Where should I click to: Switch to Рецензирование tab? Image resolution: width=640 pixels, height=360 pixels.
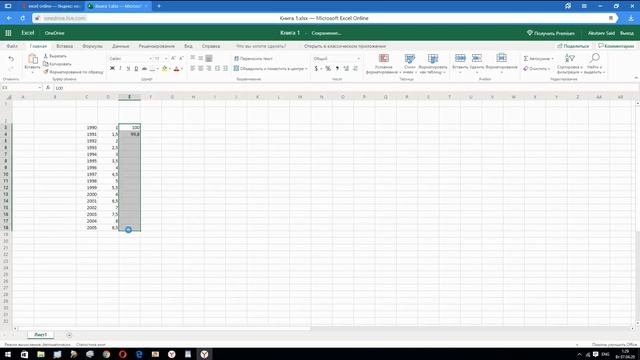point(156,46)
